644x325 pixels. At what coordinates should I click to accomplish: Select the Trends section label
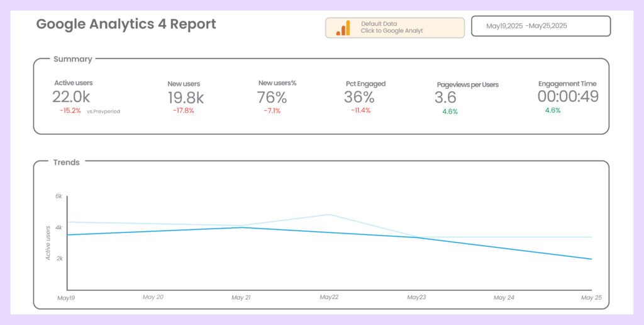point(67,162)
